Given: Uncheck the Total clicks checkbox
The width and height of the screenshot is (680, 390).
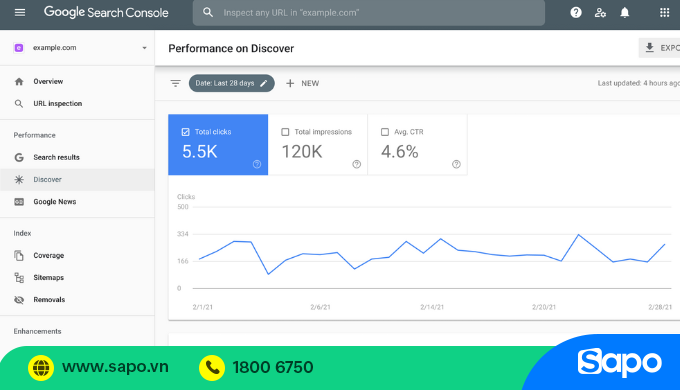Looking at the screenshot, I should click(x=186, y=132).
